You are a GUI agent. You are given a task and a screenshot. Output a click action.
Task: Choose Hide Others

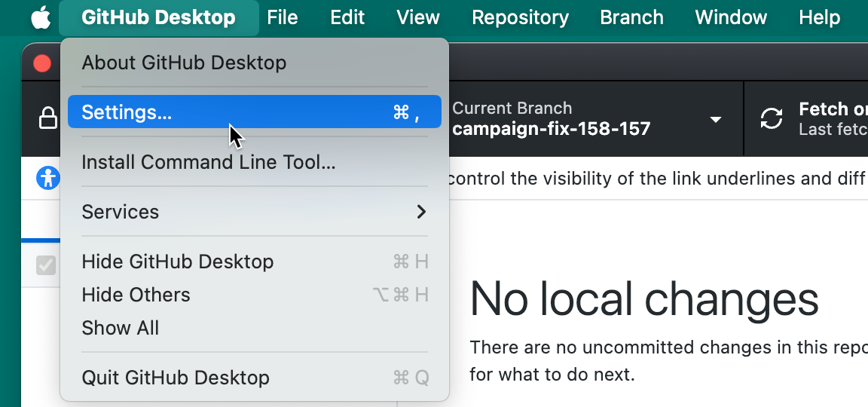click(255, 295)
